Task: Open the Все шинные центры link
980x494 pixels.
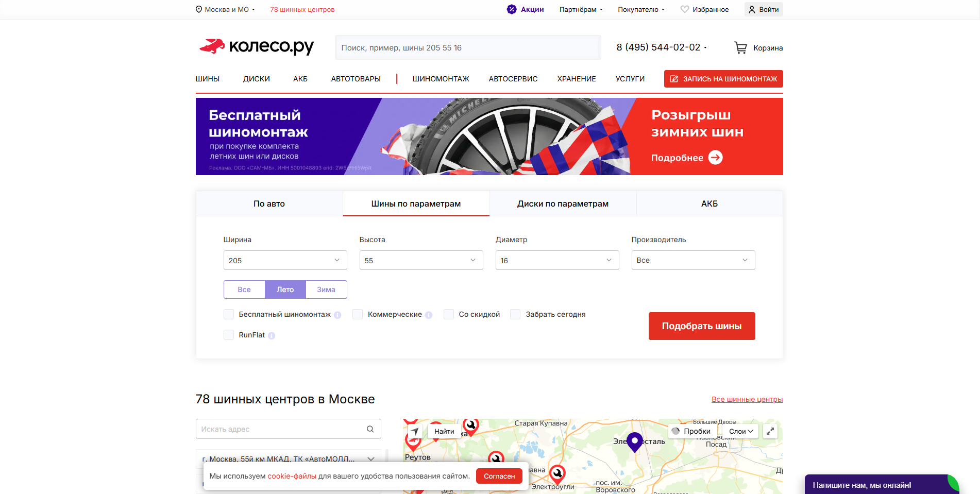Action: (747, 399)
